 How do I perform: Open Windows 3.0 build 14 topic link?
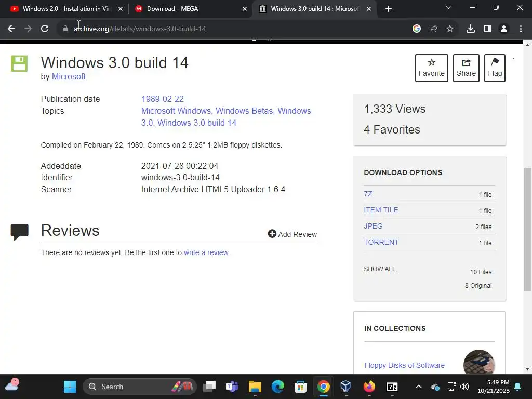point(197,123)
